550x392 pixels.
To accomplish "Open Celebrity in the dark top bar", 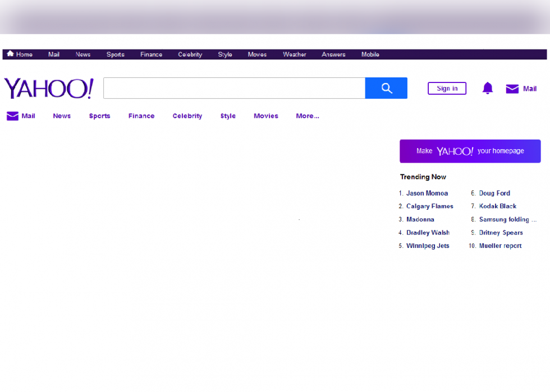I will pyautogui.click(x=190, y=54).
